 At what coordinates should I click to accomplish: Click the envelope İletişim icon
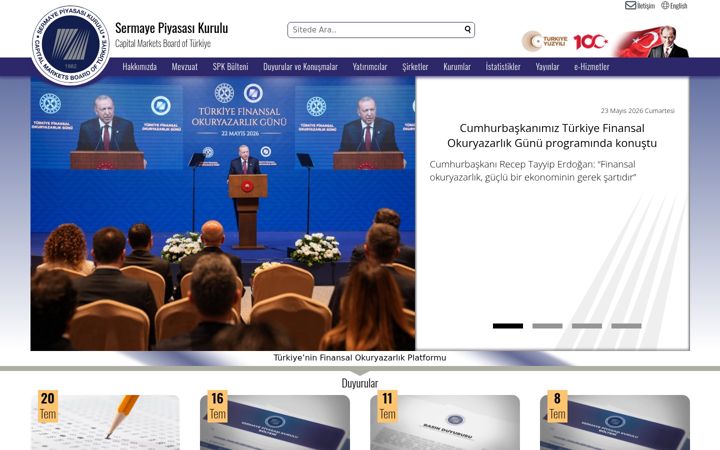pos(630,5)
